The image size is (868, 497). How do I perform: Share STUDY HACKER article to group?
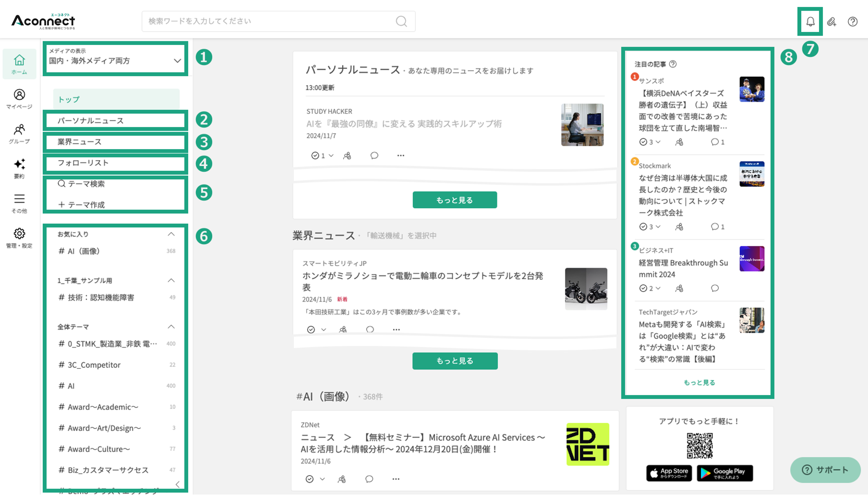click(347, 156)
